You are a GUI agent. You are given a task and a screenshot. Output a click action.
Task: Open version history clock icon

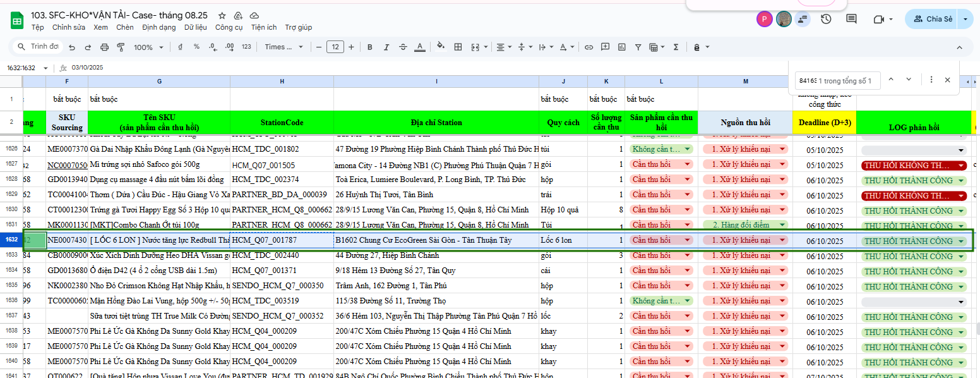point(826,19)
